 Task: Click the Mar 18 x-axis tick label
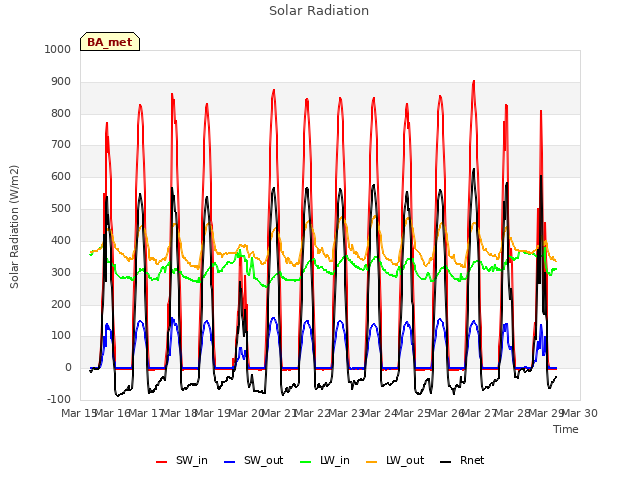[179, 413]
